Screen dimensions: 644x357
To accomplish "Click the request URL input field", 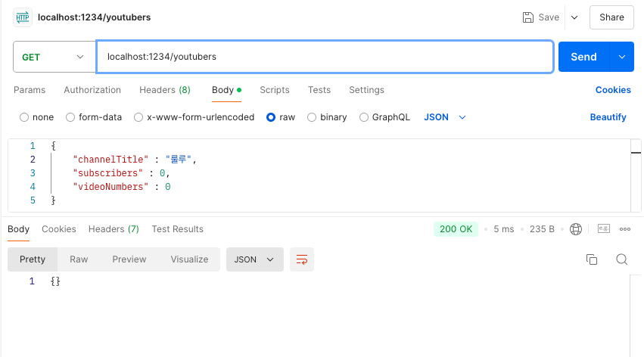I will (x=325, y=57).
